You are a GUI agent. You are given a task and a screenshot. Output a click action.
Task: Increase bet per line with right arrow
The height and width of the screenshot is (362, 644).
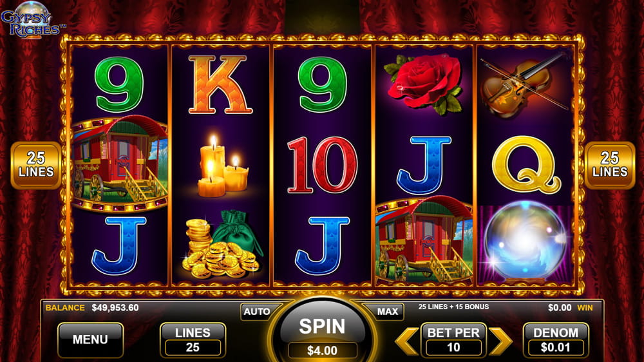pos(500,341)
